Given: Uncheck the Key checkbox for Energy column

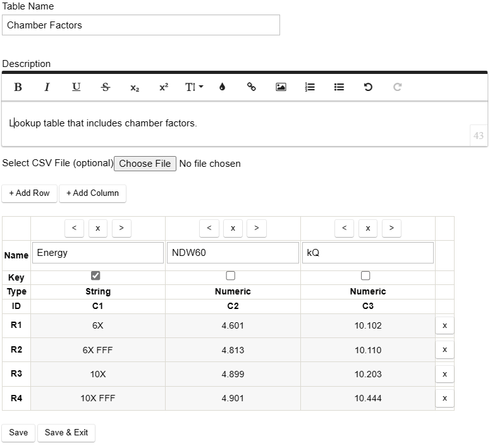Looking at the screenshot, I should click(x=95, y=275).
